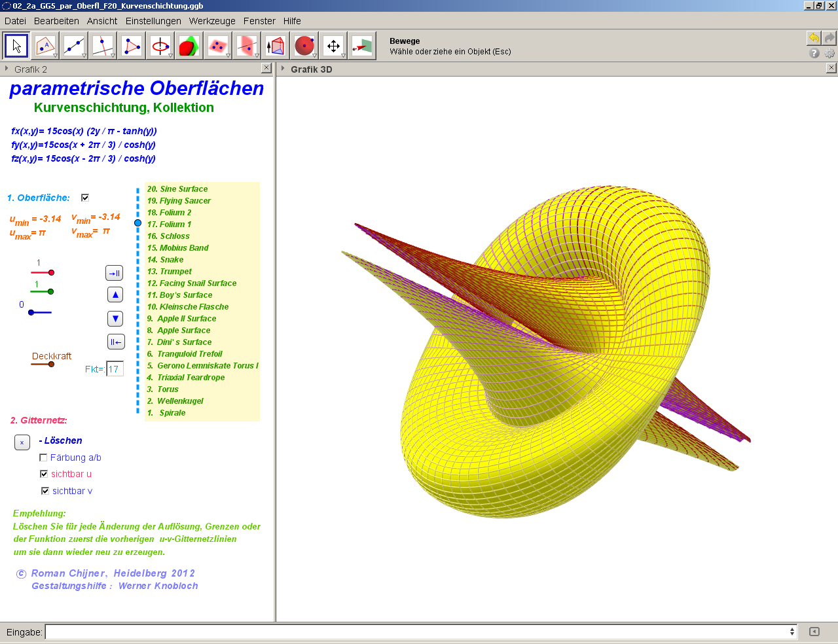Expand the Grafik 2 style bar triangle
This screenshot has height=644, width=838.
7,69
